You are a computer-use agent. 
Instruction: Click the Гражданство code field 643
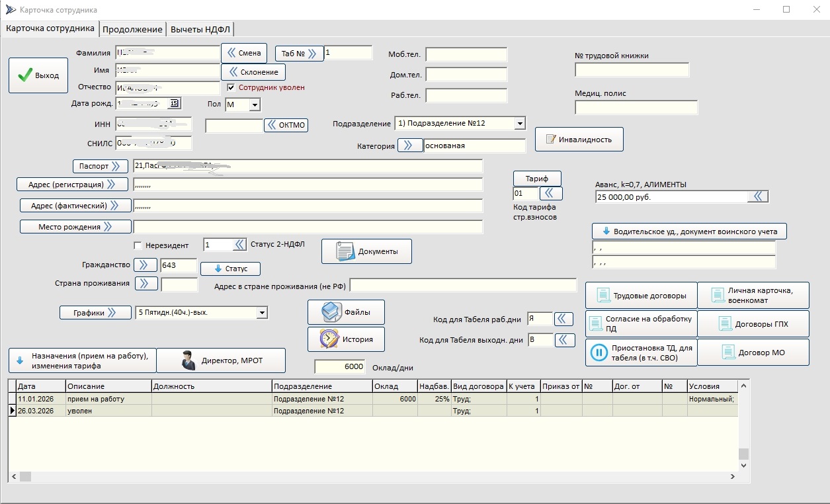coord(179,265)
